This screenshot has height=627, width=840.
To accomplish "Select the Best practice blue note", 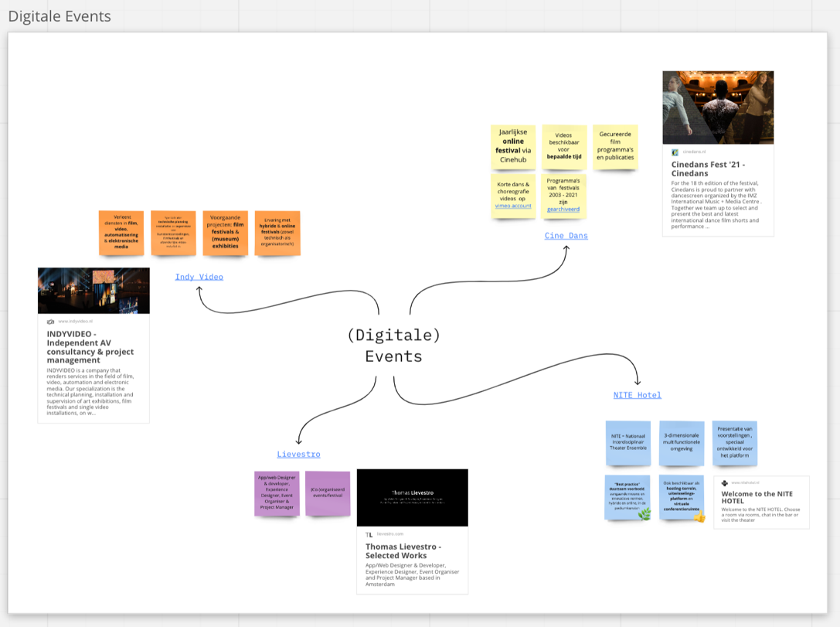I will point(627,497).
